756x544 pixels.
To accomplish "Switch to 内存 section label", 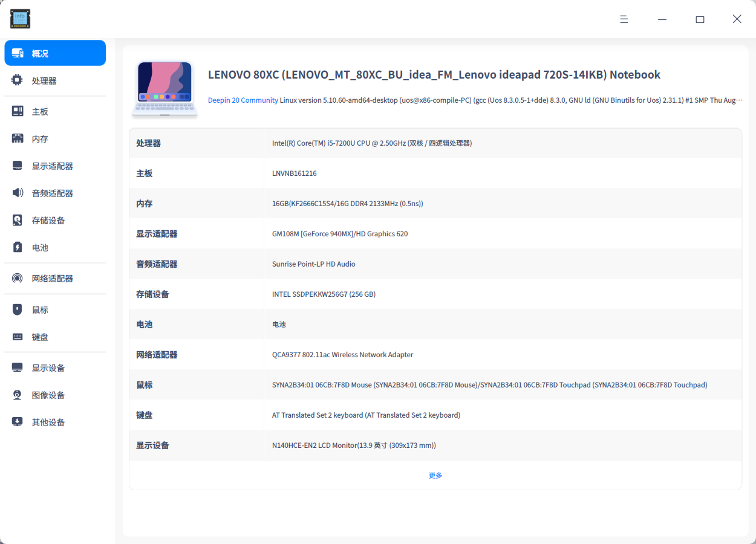I will (40, 138).
